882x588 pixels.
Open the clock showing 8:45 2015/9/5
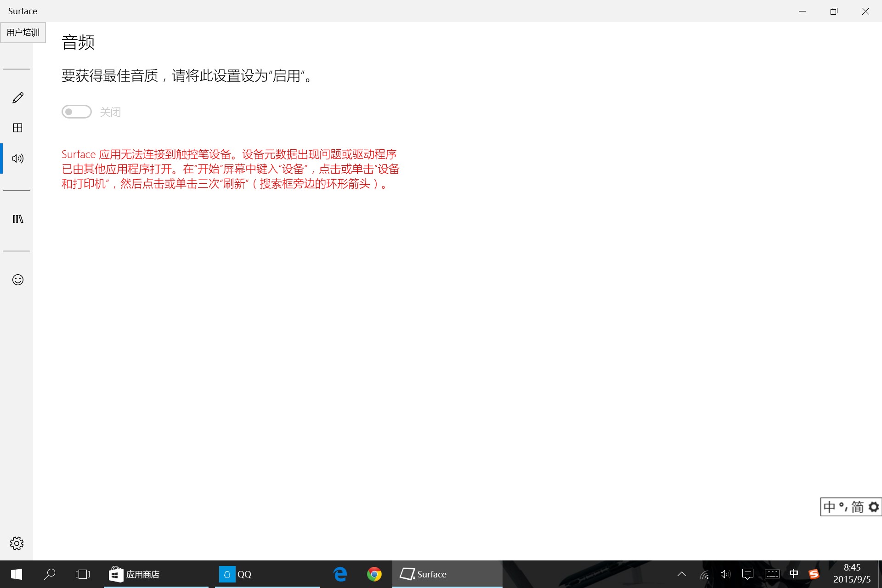click(852, 574)
